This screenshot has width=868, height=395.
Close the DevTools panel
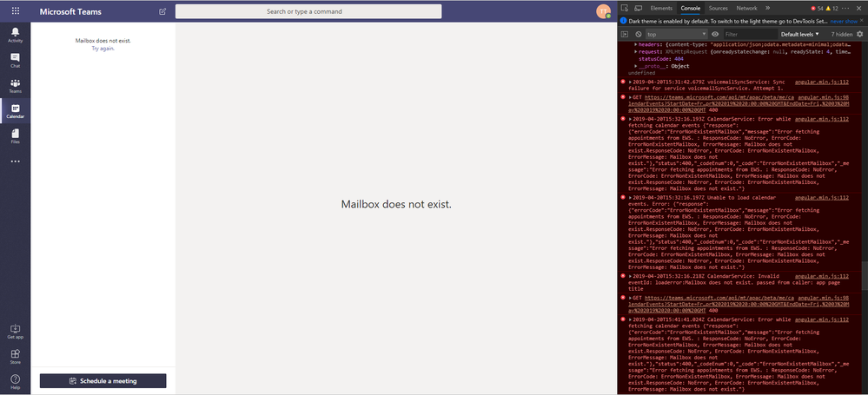coord(859,9)
